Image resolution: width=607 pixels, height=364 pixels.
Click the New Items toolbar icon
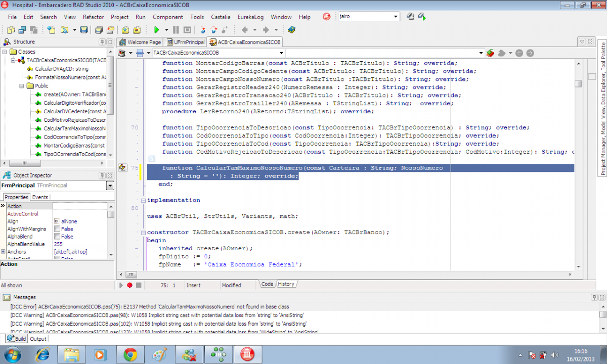coord(51,30)
